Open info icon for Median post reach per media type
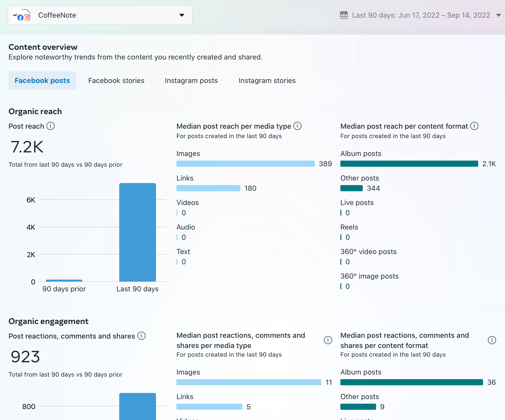 click(297, 126)
